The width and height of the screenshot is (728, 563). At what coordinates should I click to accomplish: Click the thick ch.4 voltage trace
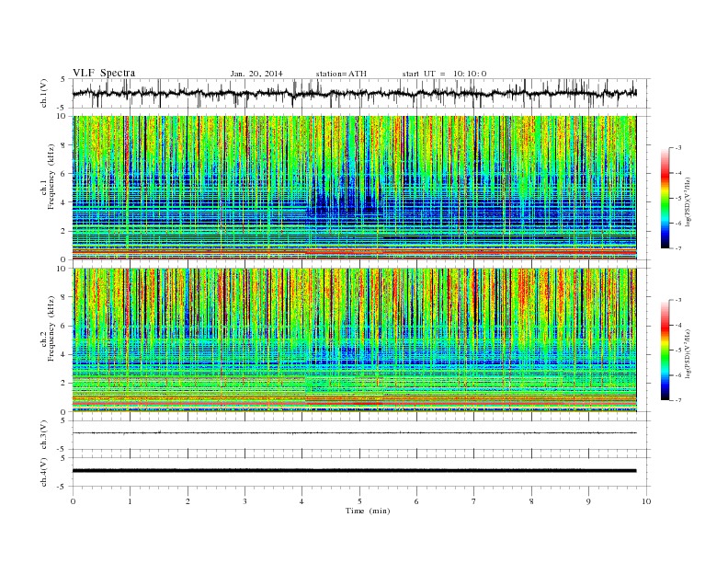(x=354, y=471)
